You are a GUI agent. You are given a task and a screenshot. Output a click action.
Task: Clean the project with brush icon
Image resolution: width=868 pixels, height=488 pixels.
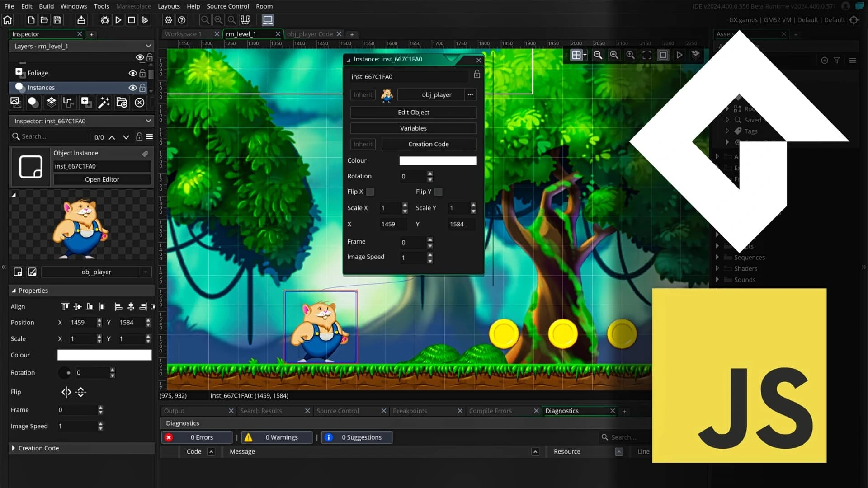[145, 20]
